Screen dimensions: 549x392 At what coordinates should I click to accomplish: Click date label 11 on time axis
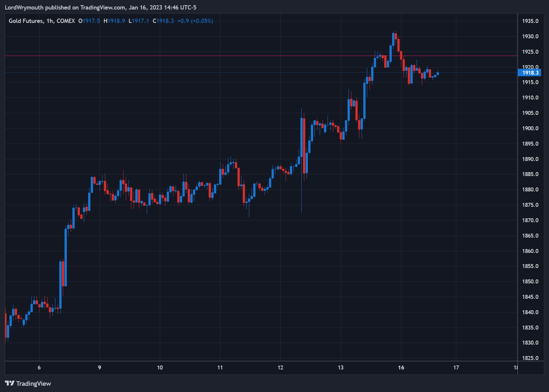click(x=220, y=367)
